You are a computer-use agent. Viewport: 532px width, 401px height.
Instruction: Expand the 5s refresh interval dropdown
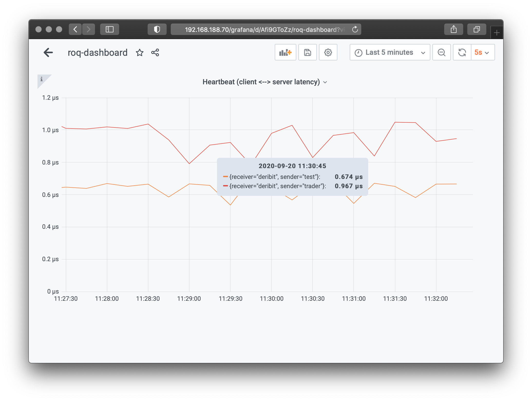coord(483,52)
